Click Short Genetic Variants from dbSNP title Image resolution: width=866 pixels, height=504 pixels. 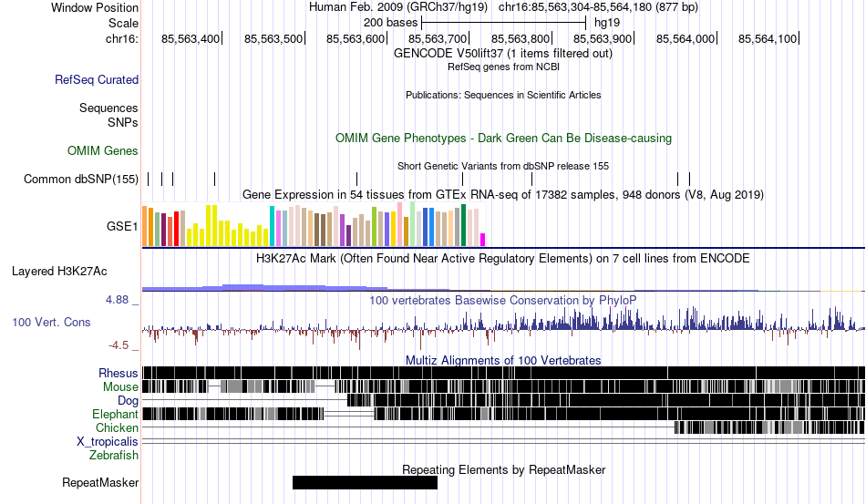point(503,166)
